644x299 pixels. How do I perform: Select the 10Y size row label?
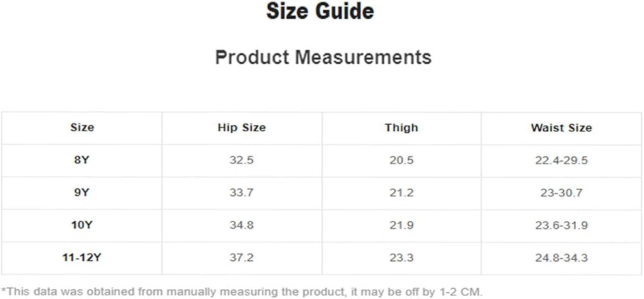coord(82,225)
